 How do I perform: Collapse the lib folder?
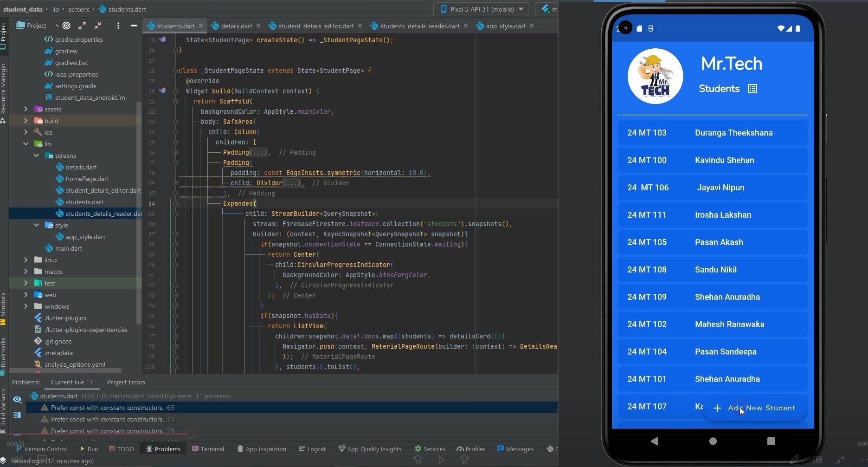[x=26, y=144]
